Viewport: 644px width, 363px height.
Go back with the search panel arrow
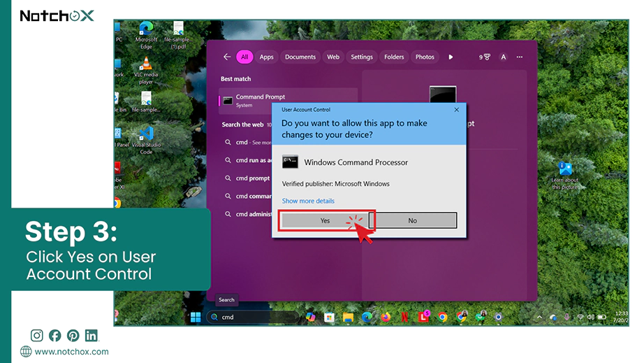click(x=227, y=57)
